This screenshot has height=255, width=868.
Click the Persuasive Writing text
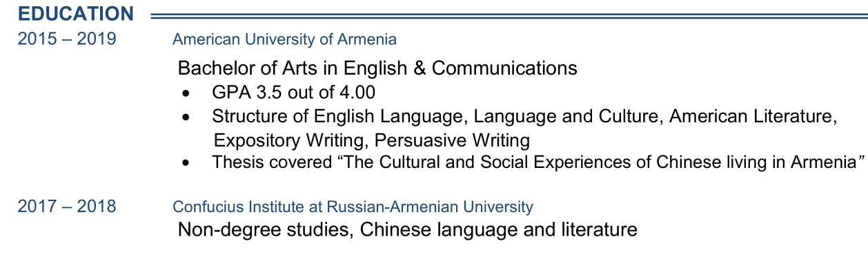[x=453, y=140]
